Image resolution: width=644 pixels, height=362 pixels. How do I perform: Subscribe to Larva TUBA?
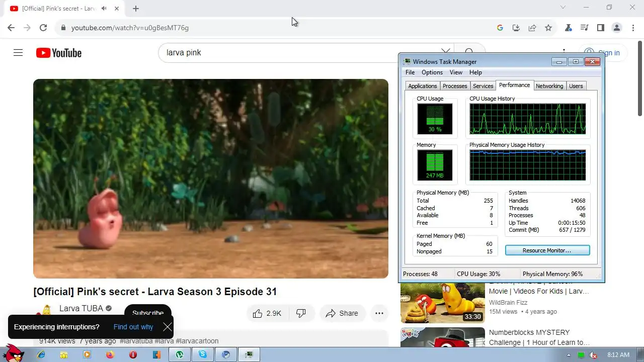(148, 313)
